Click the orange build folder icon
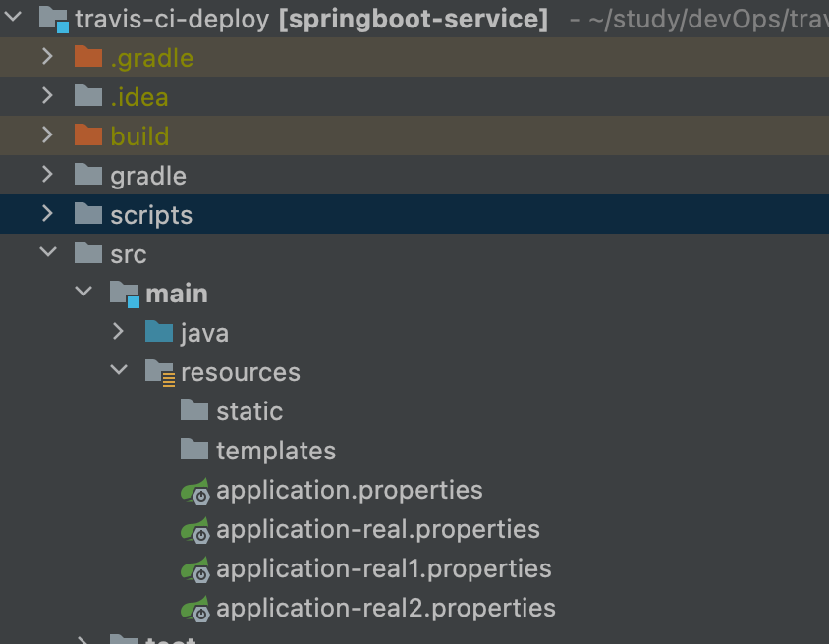 coord(88,134)
